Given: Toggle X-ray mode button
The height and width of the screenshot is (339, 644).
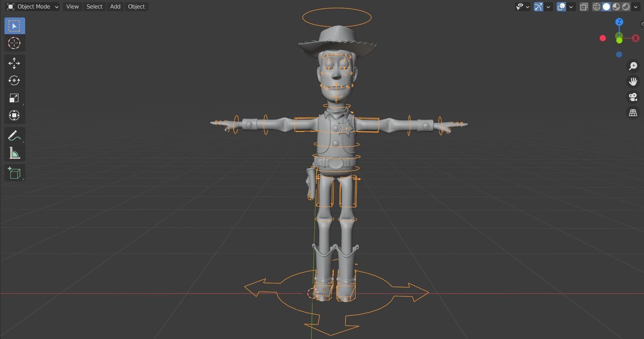Looking at the screenshot, I should [x=584, y=6].
